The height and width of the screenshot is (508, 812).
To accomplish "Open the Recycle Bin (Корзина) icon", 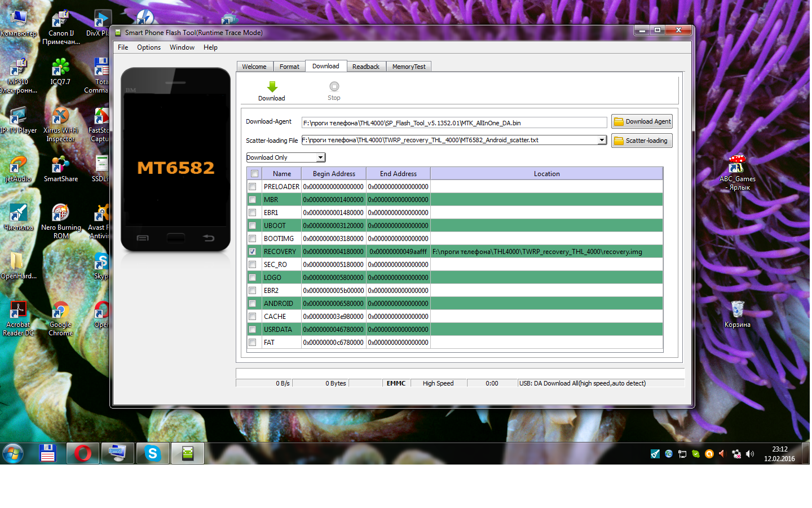I will click(737, 310).
